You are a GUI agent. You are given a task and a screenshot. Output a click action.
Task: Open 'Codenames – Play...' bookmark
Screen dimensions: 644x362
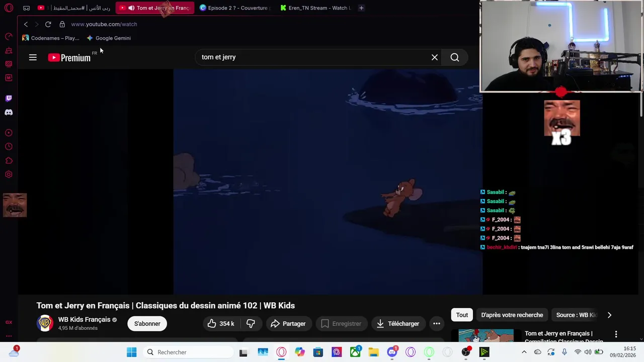[x=50, y=38]
